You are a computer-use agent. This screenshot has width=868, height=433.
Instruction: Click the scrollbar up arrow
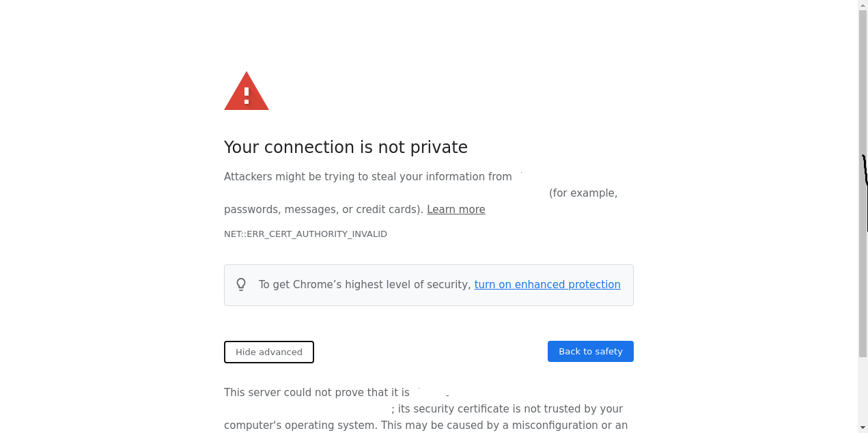(863, 5)
